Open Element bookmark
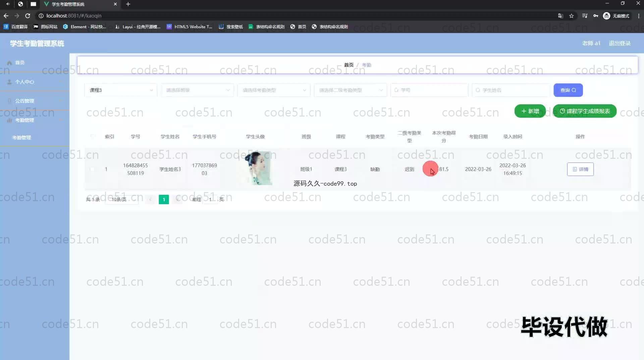This screenshot has width=644, height=360. pos(85,27)
